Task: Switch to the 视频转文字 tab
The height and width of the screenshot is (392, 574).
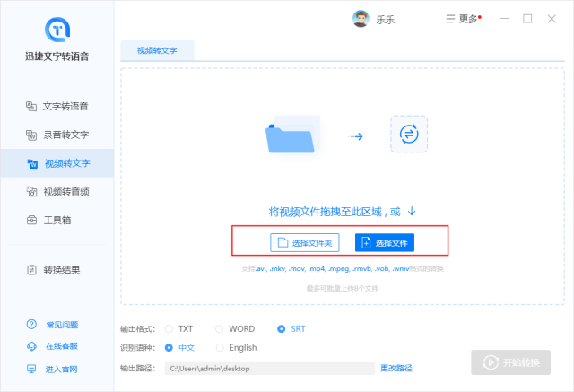Action: coord(157,50)
